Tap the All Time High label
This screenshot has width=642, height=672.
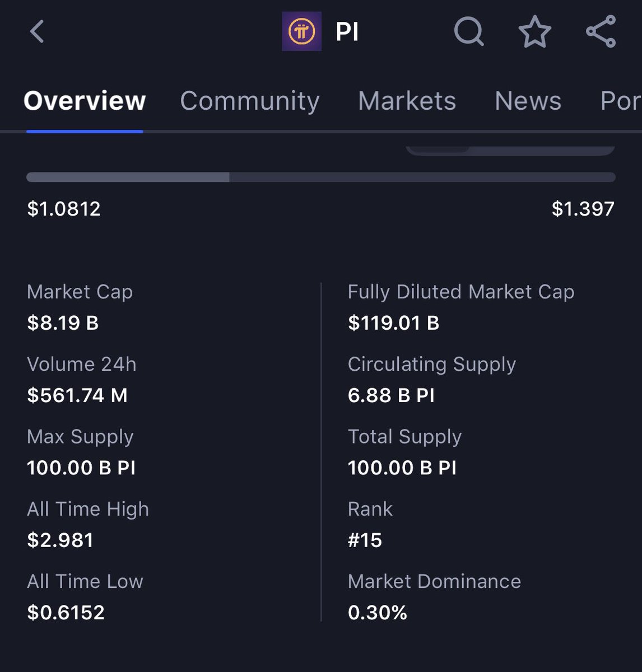coord(88,509)
